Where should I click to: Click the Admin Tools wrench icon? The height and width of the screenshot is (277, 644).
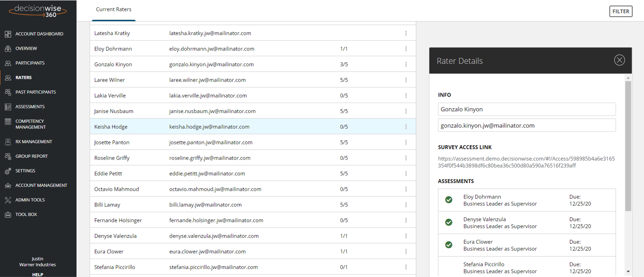8,200
